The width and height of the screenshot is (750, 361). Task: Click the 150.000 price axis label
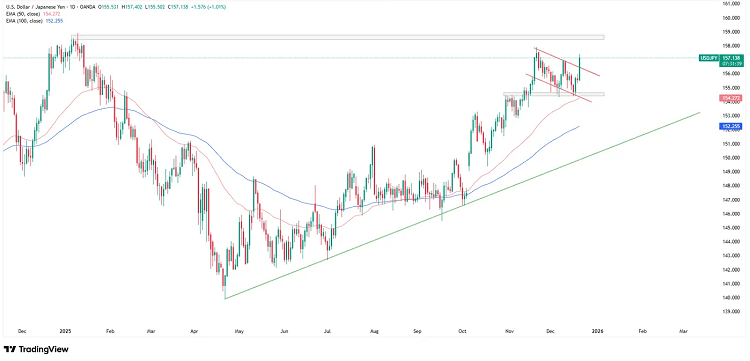pos(731,158)
